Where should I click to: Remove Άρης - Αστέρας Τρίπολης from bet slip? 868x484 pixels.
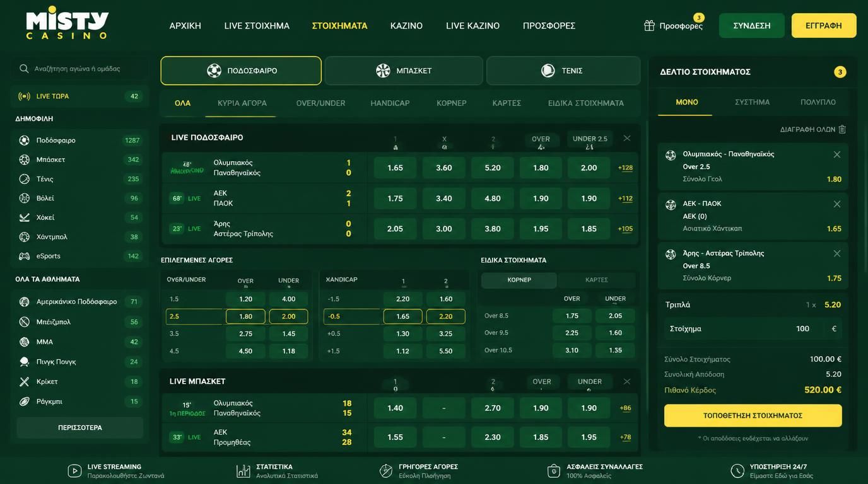(x=837, y=253)
